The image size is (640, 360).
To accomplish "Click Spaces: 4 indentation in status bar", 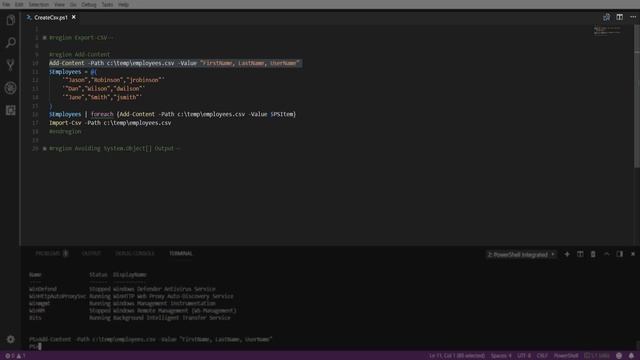I will pos(501,356).
